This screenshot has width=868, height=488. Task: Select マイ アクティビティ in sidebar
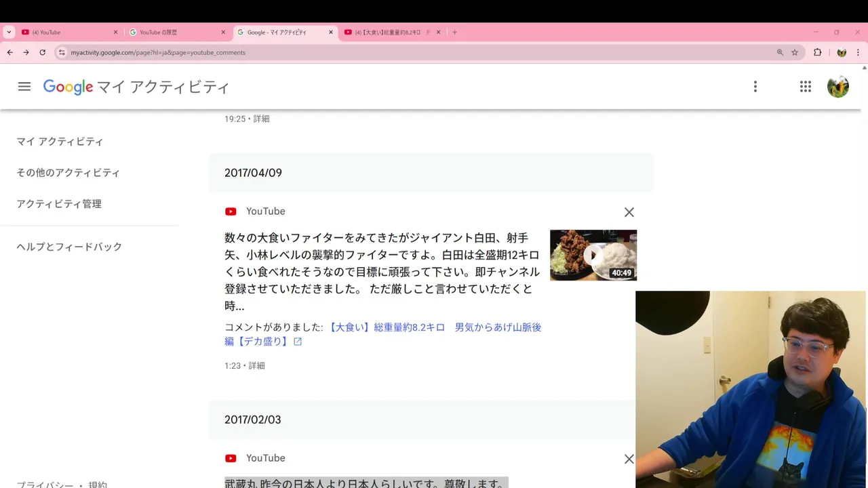(60, 142)
